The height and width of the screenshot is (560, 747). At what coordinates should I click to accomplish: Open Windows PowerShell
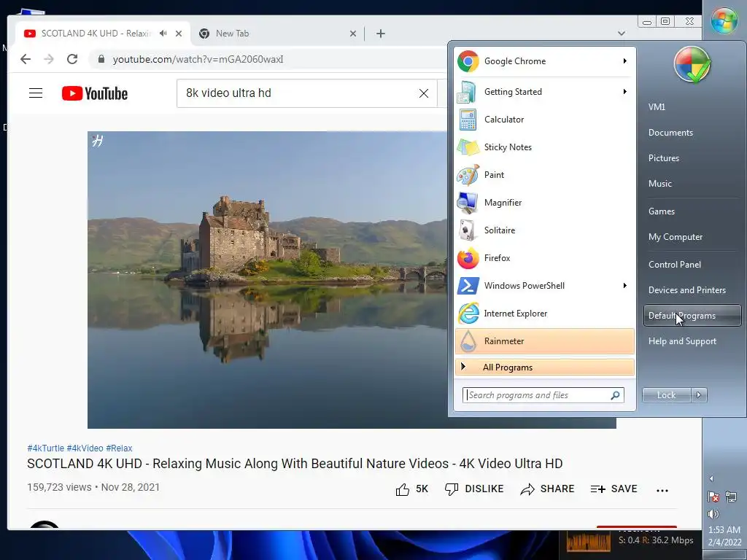pyautogui.click(x=544, y=286)
